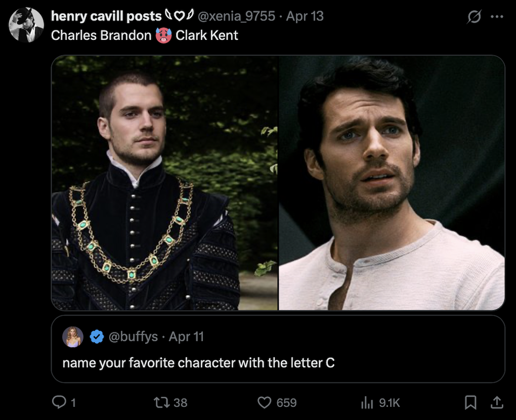Click the poster's profile avatar

pos(26,25)
